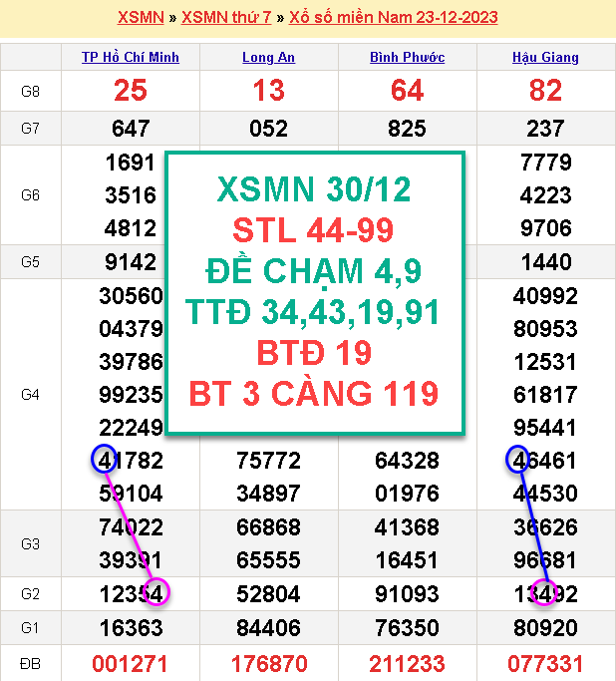Click G4 number 22249
The height and width of the screenshot is (681, 616).
pyautogui.click(x=132, y=428)
